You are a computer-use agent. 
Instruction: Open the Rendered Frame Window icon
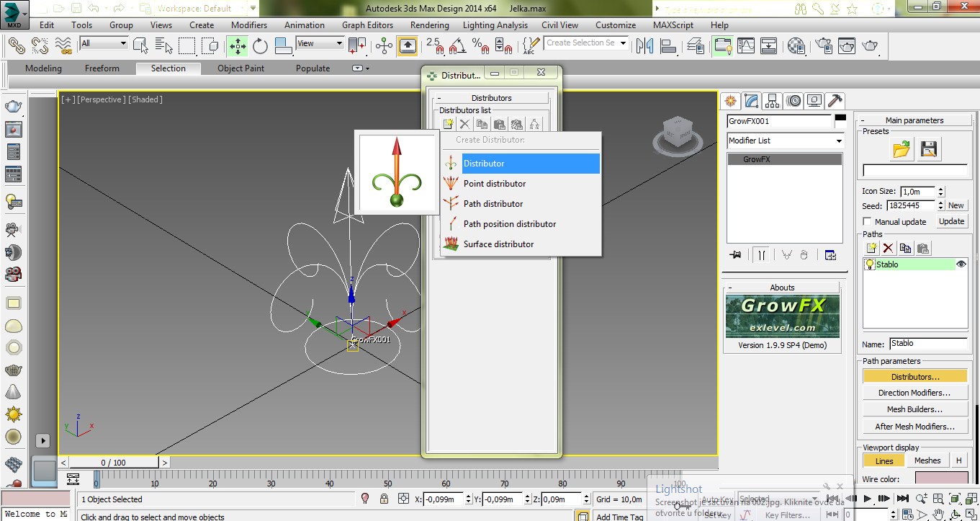(x=846, y=46)
